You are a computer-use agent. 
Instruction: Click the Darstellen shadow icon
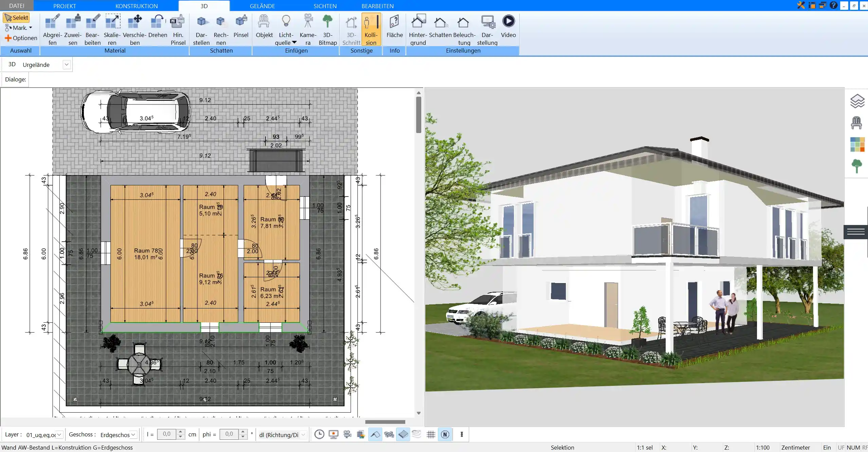[201, 30]
